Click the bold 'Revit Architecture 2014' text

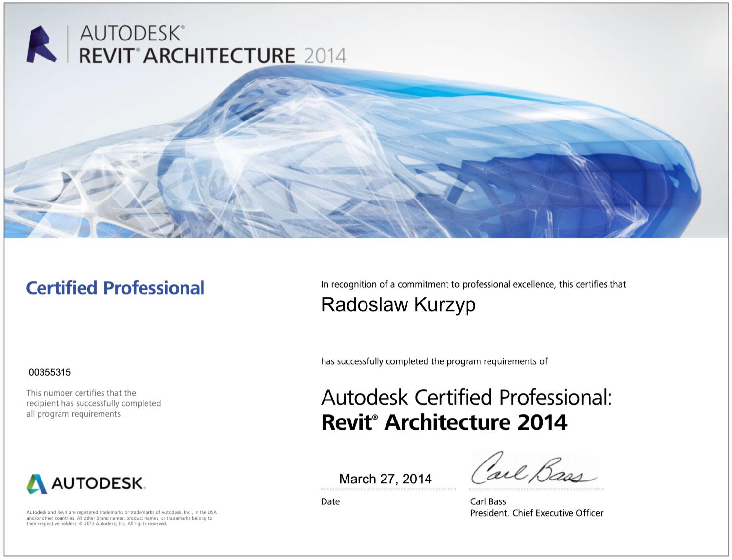point(444,422)
